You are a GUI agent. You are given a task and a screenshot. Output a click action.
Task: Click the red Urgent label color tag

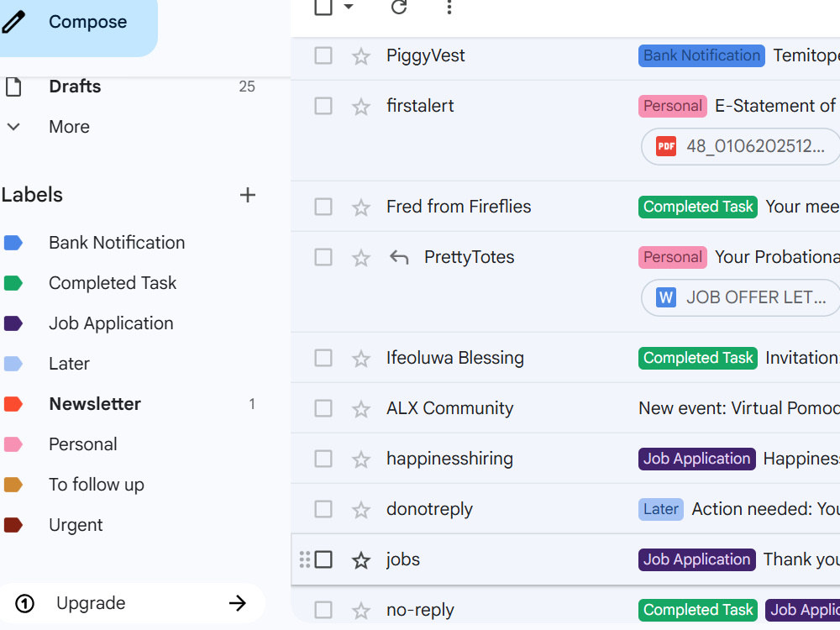pyautogui.click(x=13, y=525)
